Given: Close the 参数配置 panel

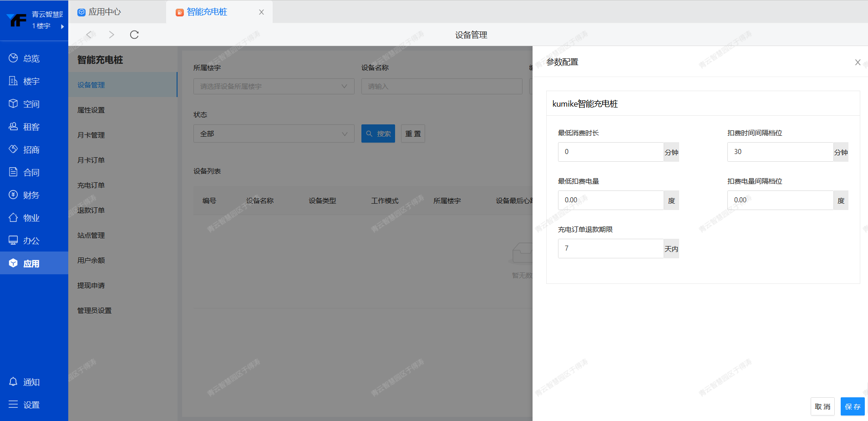Looking at the screenshot, I should click(x=858, y=62).
